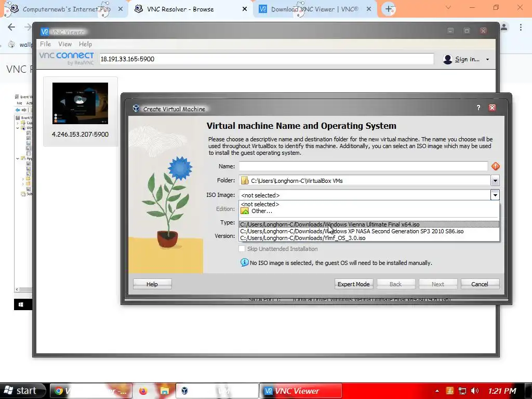Click the VirtualBox taskbar button
This screenshot has height=399, width=532.
click(x=217, y=391)
